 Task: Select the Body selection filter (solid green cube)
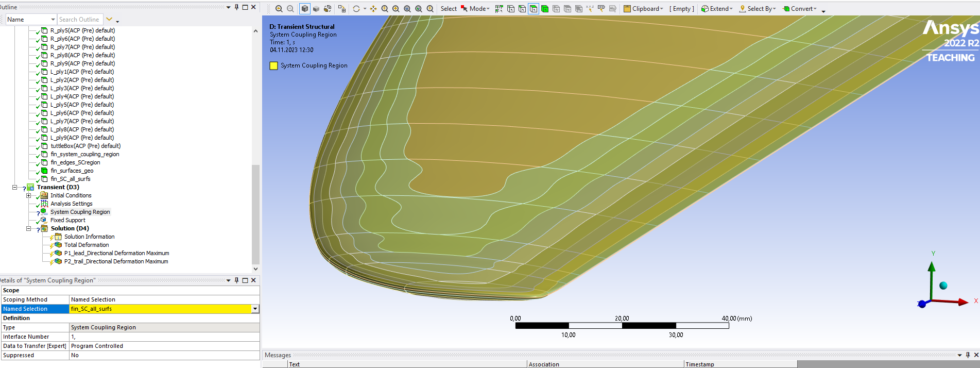tap(544, 9)
